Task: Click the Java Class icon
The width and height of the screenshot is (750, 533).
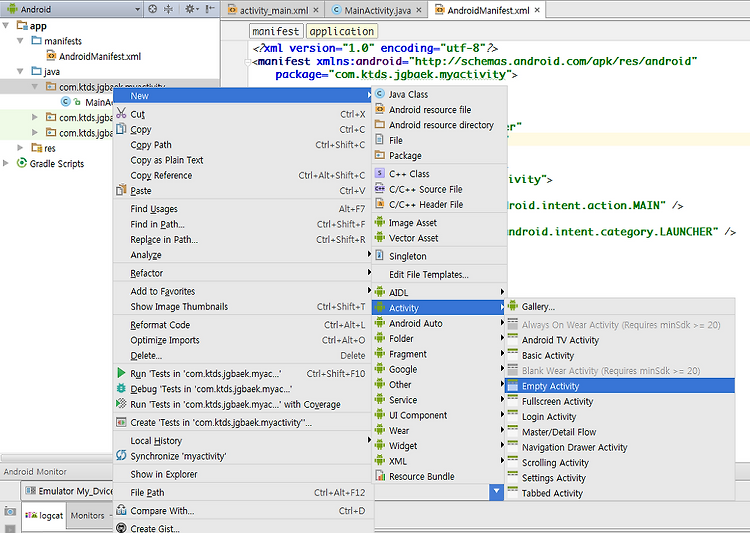Action: click(380, 94)
